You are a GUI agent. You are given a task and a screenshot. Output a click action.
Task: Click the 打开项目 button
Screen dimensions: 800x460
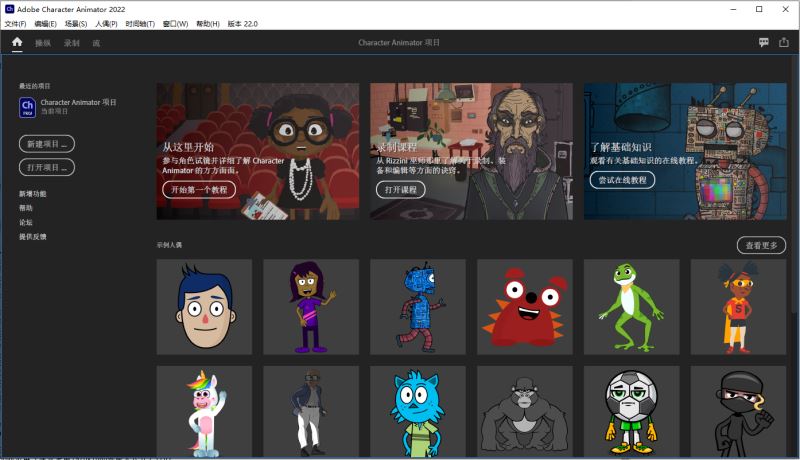(x=47, y=167)
